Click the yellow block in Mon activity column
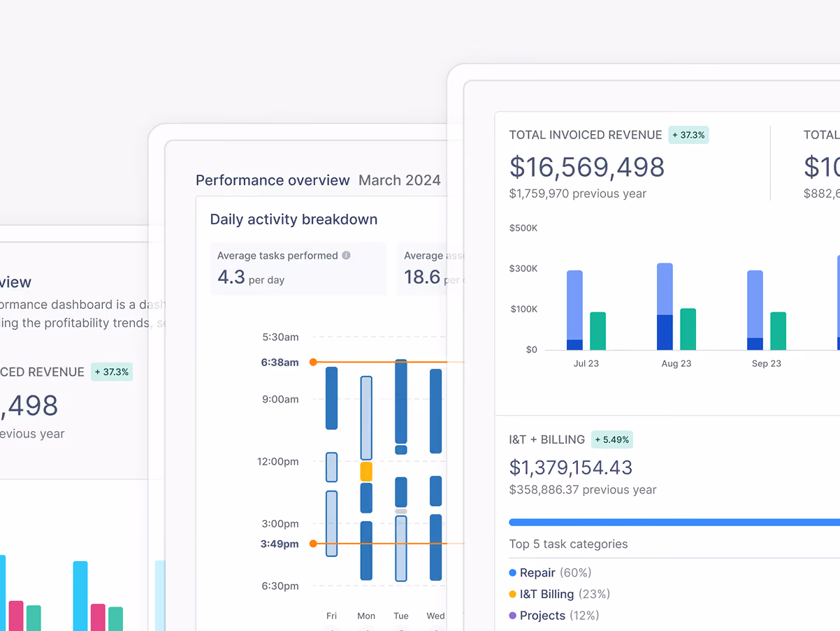 coord(366,472)
